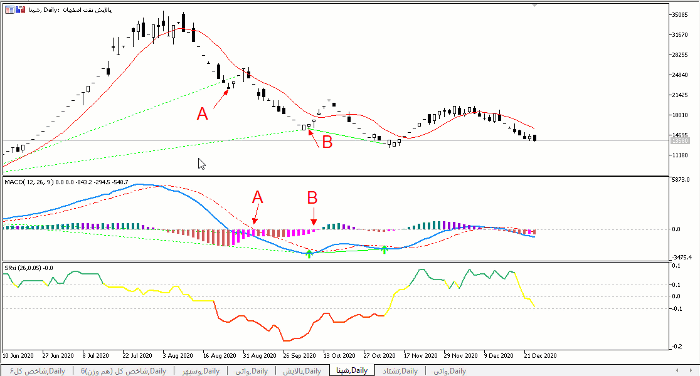Open the واتی,Daily tab after شتاد
Viewport: 700px width, 376px height.
450,371
